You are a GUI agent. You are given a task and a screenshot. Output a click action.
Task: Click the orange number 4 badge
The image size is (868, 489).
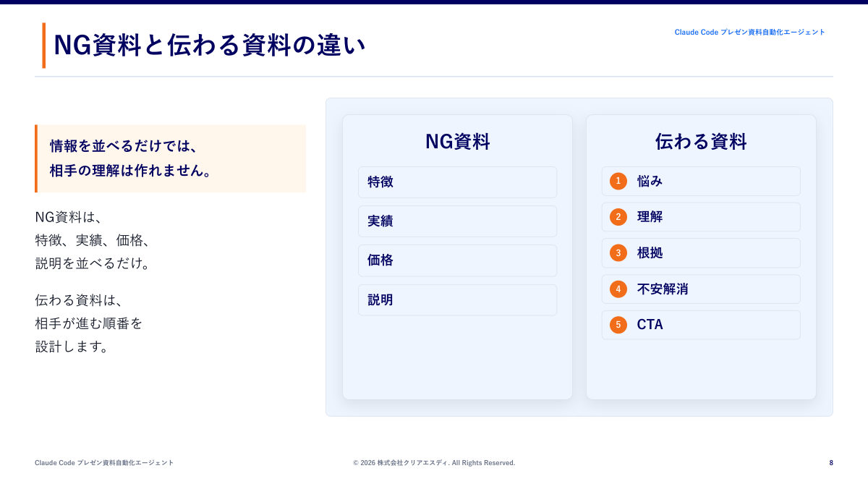618,289
